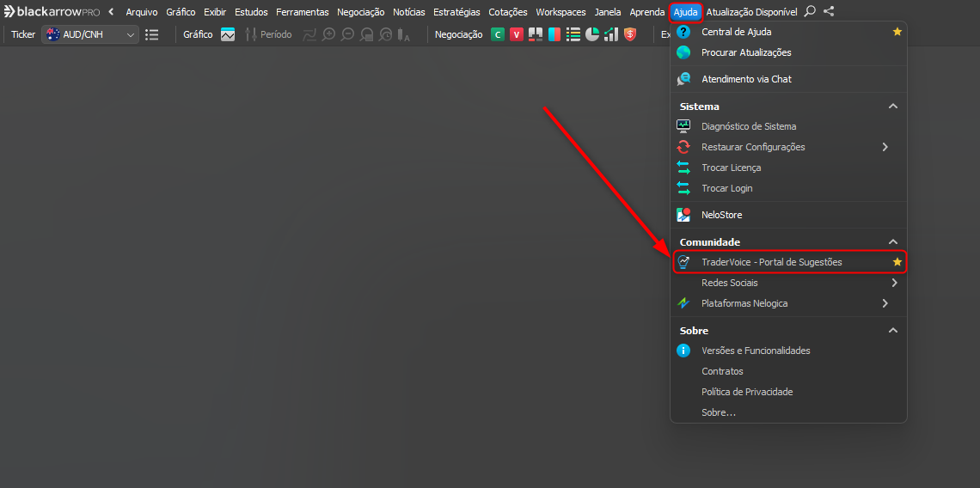Collapse the Sistema section
Viewport: 980px width, 488px height.
(893, 107)
